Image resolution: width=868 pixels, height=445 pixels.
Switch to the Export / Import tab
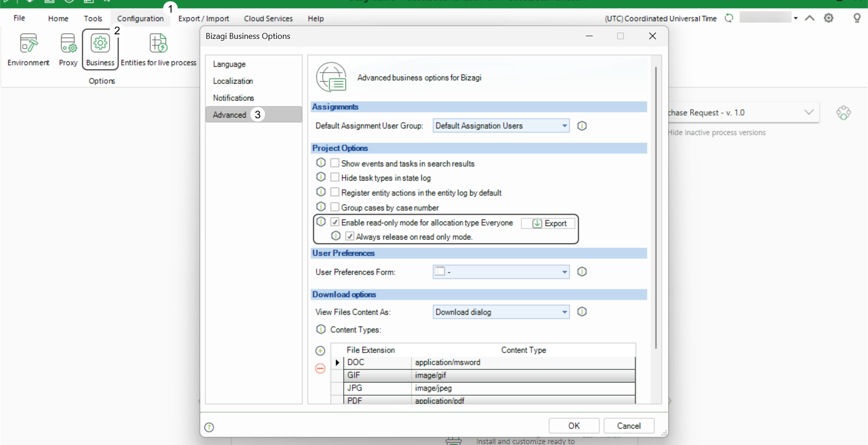click(x=204, y=19)
